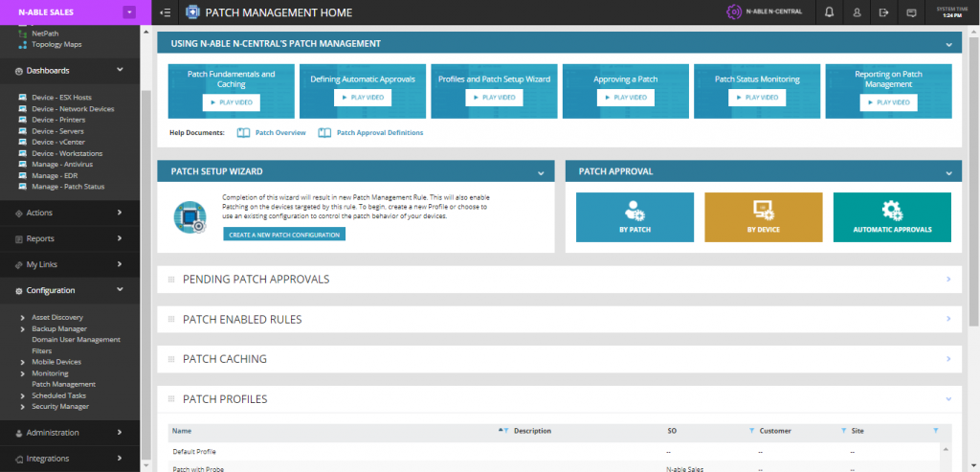Collapse the Configuration section
Viewport: 980px width, 472px height.
coord(120,289)
